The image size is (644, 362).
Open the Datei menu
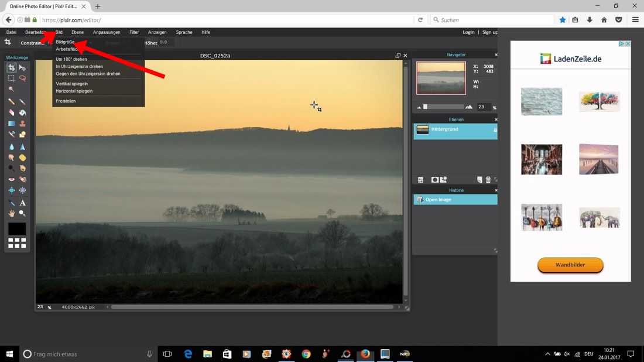[11, 32]
